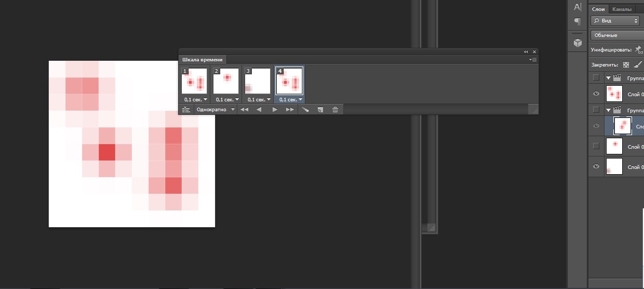Image resolution: width=644 pixels, height=289 pixels.
Task: Hide the first layer with eye icon
Action: 596,94
